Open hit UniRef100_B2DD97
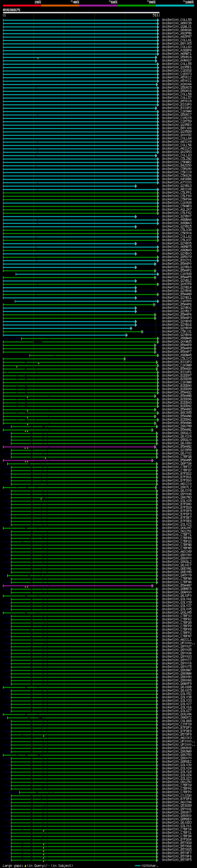The image size is (197, 868). pos(176,376)
